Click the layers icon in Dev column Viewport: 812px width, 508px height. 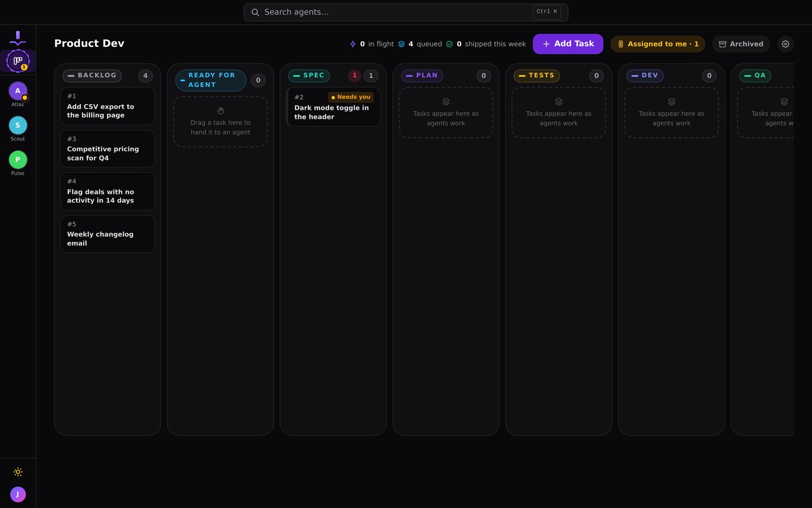click(671, 102)
